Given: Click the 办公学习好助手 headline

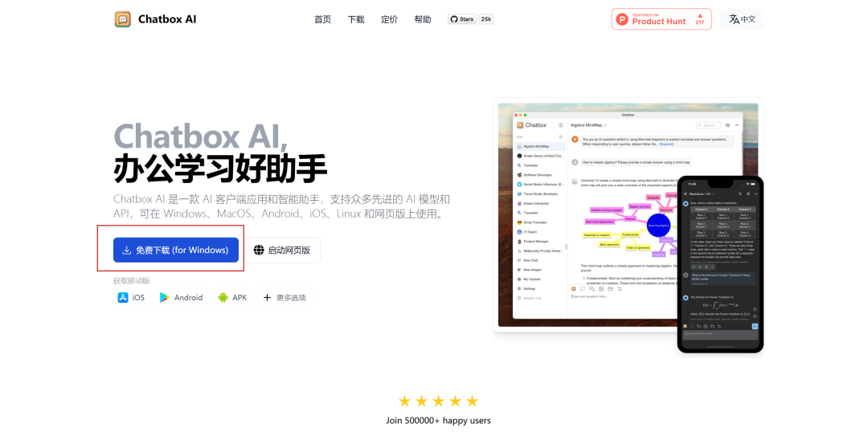Looking at the screenshot, I should (x=219, y=168).
